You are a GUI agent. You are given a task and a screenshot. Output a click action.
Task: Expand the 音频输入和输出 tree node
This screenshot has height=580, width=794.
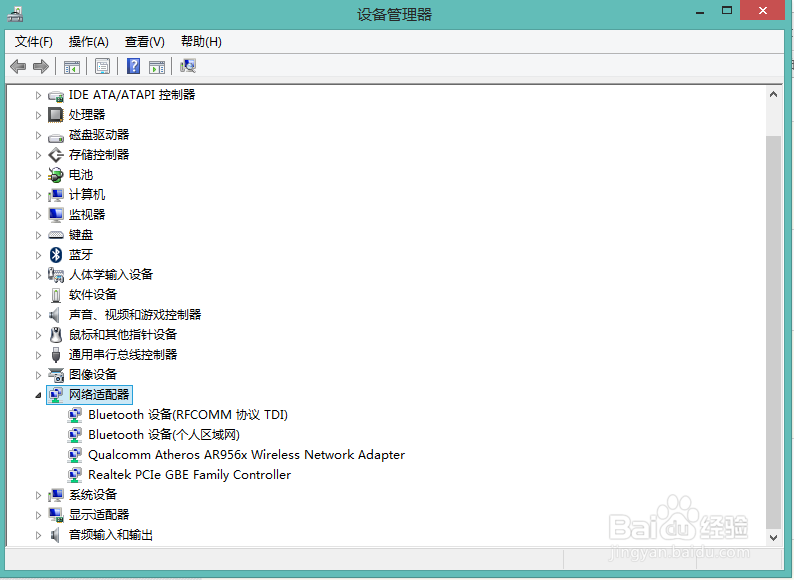click(x=38, y=535)
